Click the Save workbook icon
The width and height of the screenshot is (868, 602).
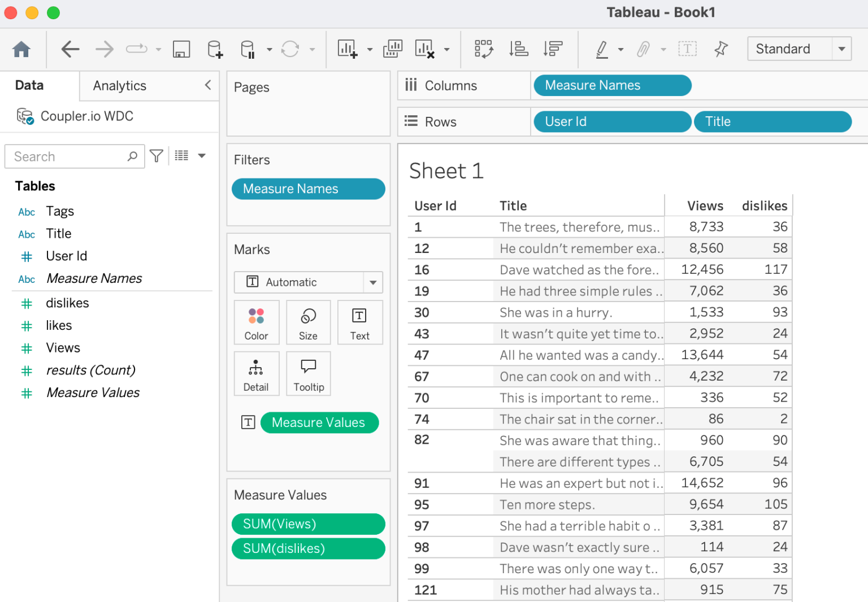coord(181,49)
